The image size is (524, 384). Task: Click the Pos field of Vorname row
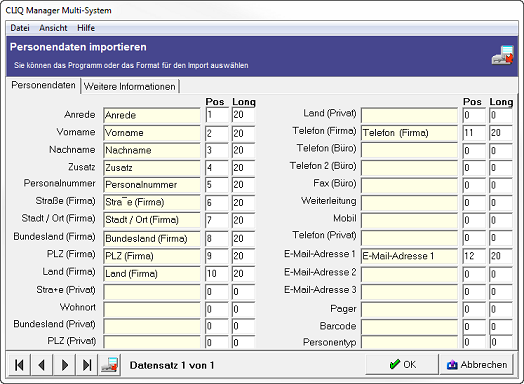pos(217,133)
